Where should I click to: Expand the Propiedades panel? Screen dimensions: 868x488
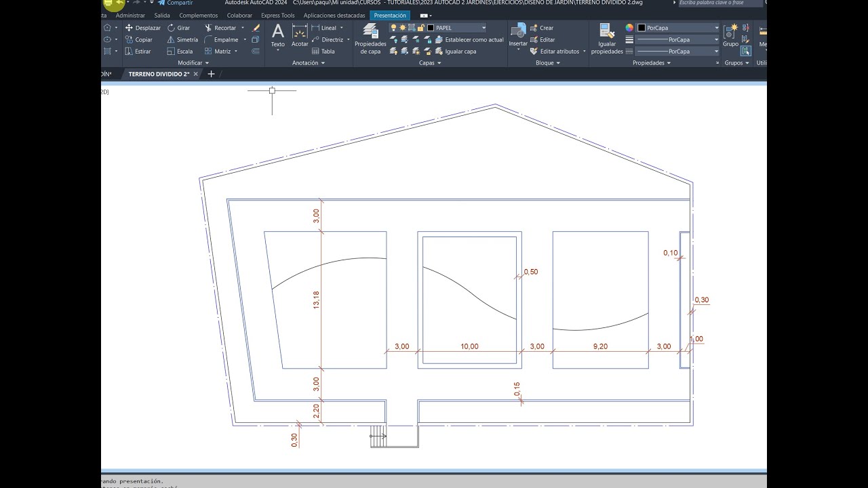tap(652, 63)
